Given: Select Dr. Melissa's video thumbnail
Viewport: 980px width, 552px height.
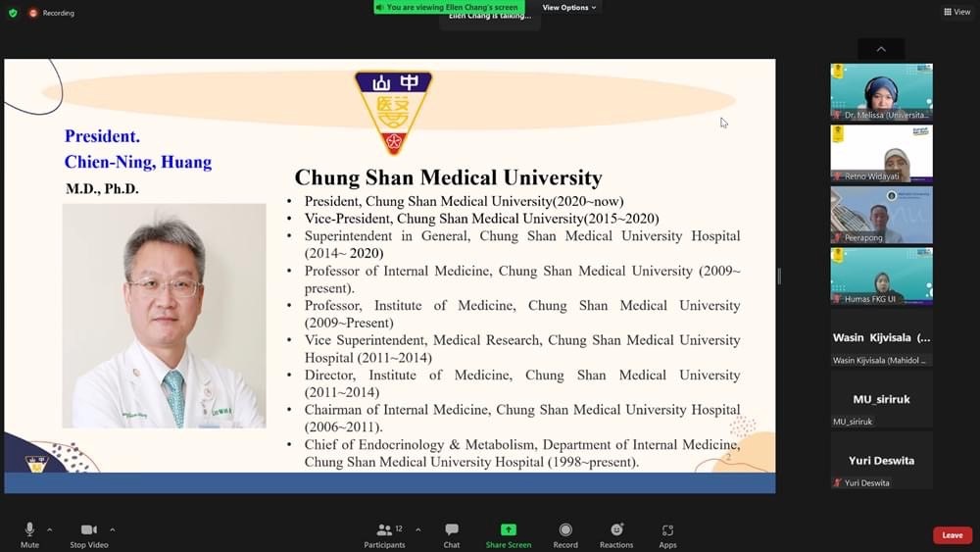Looking at the screenshot, I should 881,92.
